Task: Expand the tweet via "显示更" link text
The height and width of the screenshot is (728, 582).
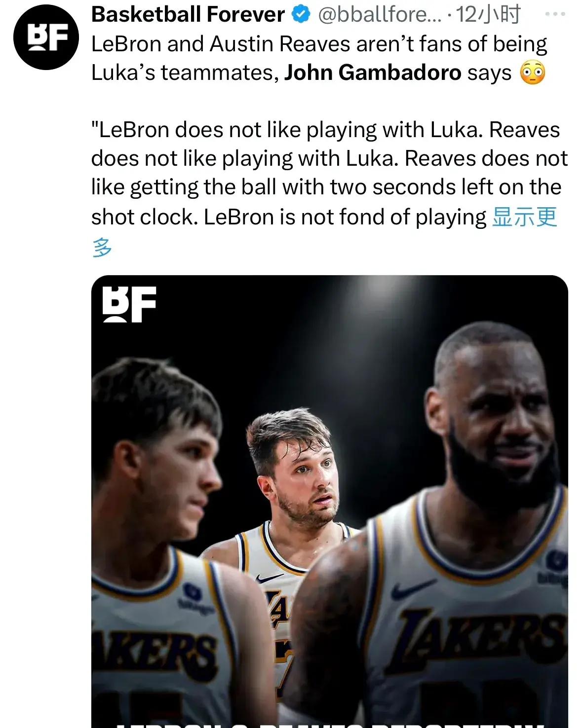Action: pyautogui.click(x=525, y=217)
